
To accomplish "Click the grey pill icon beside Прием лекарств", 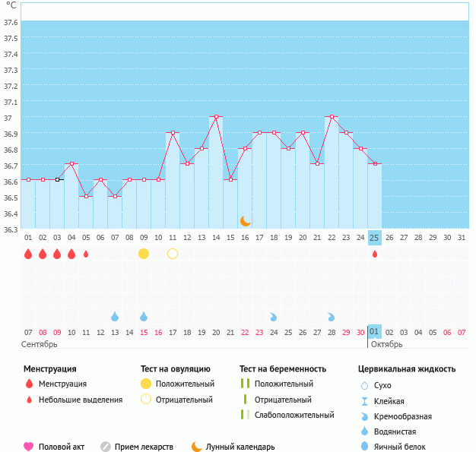I will pyautogui.click(x=105, y=447).
